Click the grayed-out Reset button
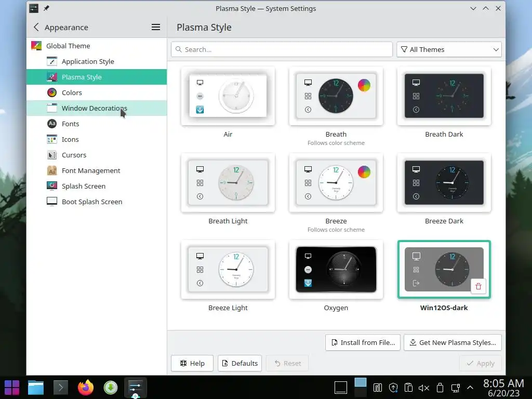Image resolution: width=532 pixels, height=399 pixels. point(287,363)
